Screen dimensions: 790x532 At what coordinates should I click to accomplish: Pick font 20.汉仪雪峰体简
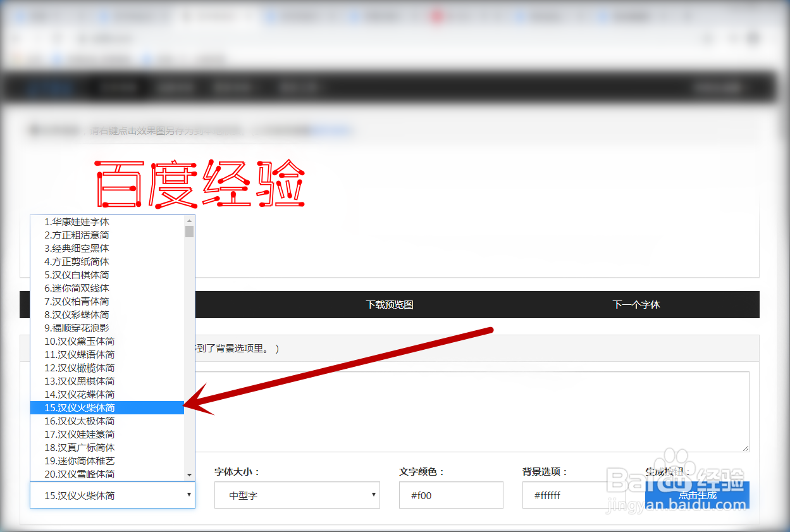[x=107, y=474]
